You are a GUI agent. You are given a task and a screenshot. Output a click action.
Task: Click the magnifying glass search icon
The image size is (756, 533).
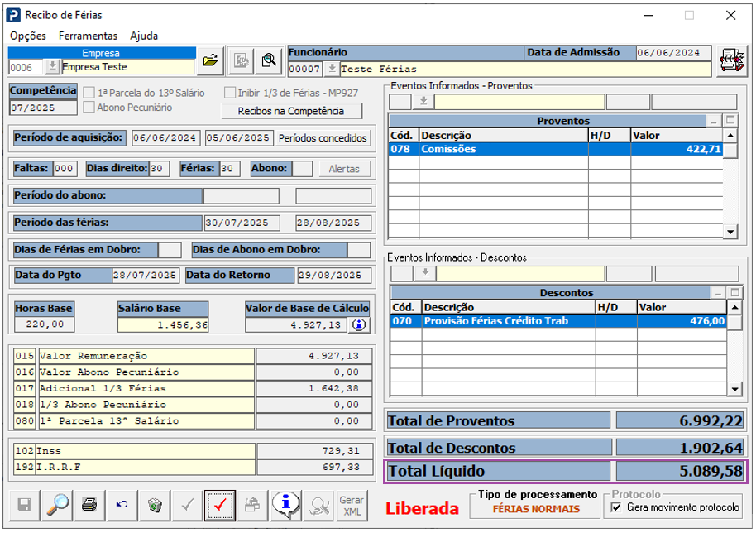click(56, 505)
